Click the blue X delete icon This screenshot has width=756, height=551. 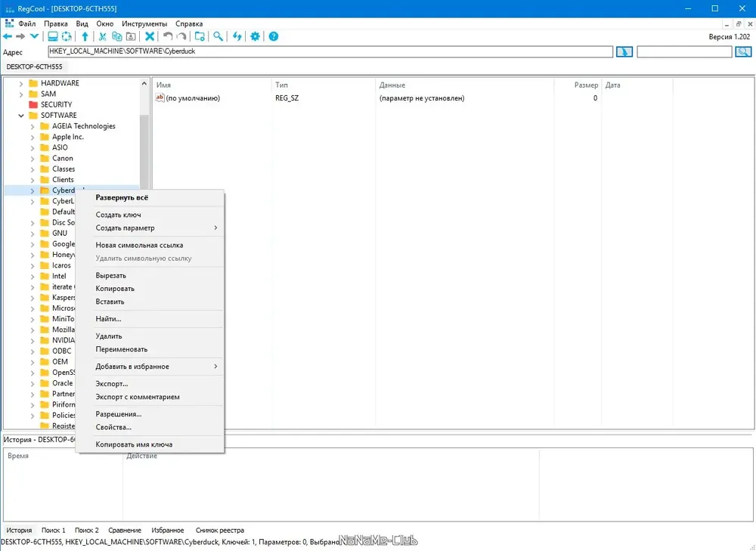[150, 36]
